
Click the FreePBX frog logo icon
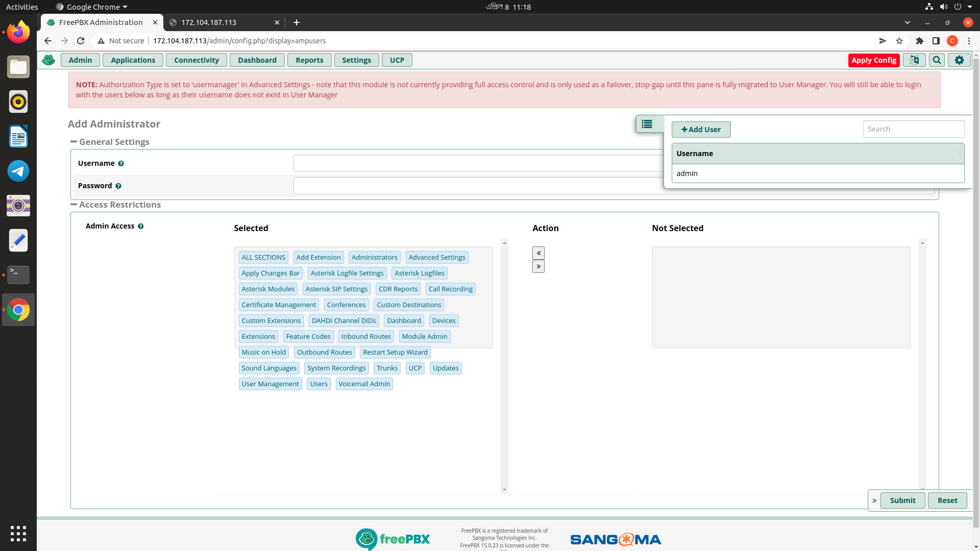pyautogui.click(x=48, y=60)
